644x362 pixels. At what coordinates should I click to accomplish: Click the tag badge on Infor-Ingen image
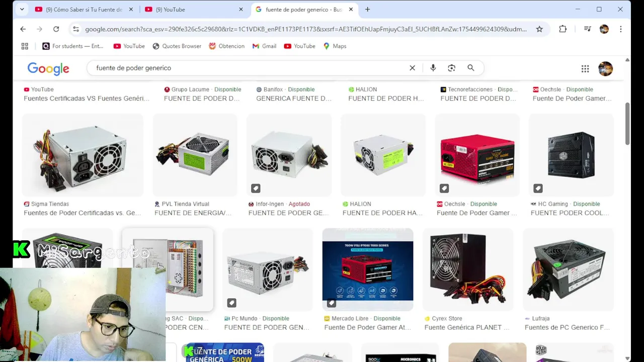256,189
